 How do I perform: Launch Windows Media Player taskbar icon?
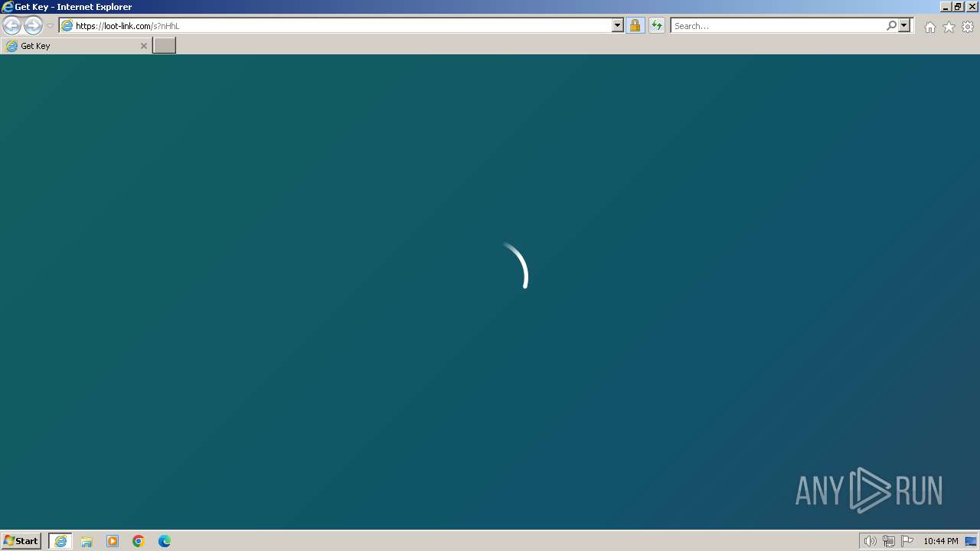tap(113, 541)
